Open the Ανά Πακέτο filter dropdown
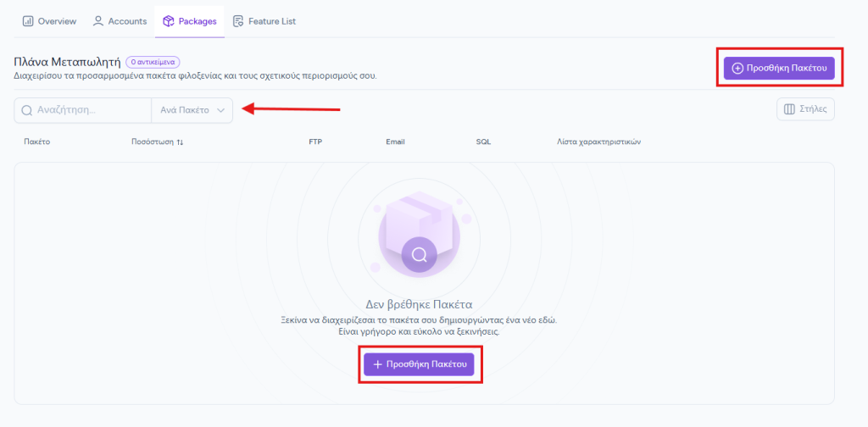Viewport: 868px width, 427px height. pos(192,110)
